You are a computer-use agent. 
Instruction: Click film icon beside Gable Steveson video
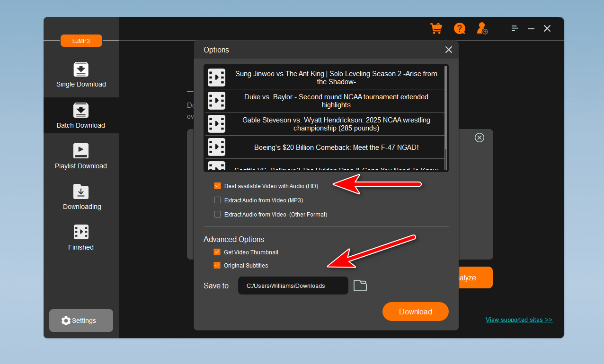(217, 124)
